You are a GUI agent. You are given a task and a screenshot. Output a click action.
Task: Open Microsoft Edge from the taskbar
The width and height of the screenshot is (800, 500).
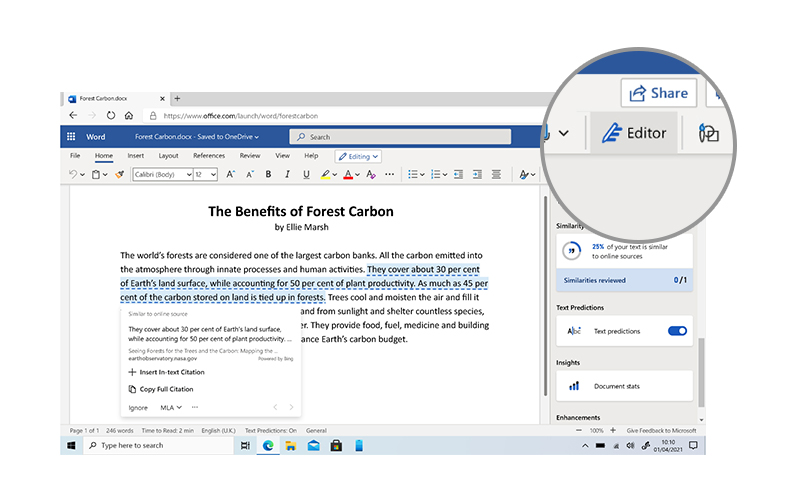tap(268, 446)
